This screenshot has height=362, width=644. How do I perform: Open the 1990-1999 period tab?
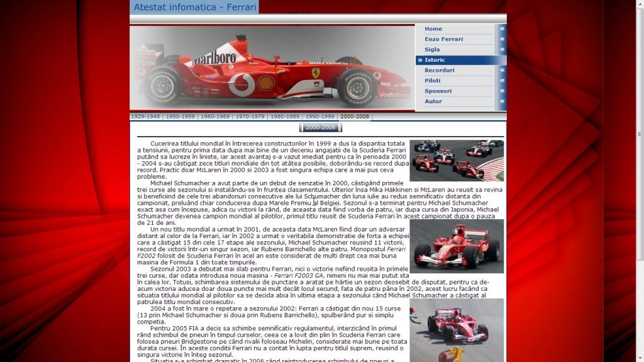(x=320, y=116)
